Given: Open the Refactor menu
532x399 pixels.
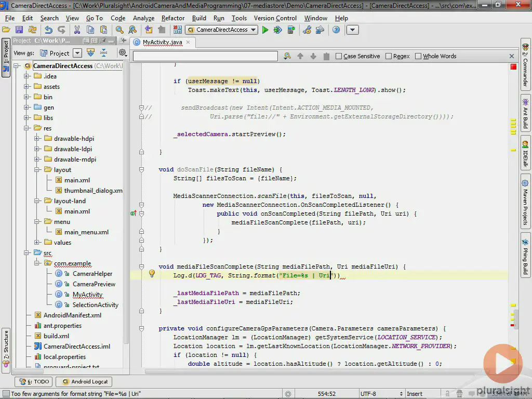Looking at the screenshot, I should (x=172, y=18).
